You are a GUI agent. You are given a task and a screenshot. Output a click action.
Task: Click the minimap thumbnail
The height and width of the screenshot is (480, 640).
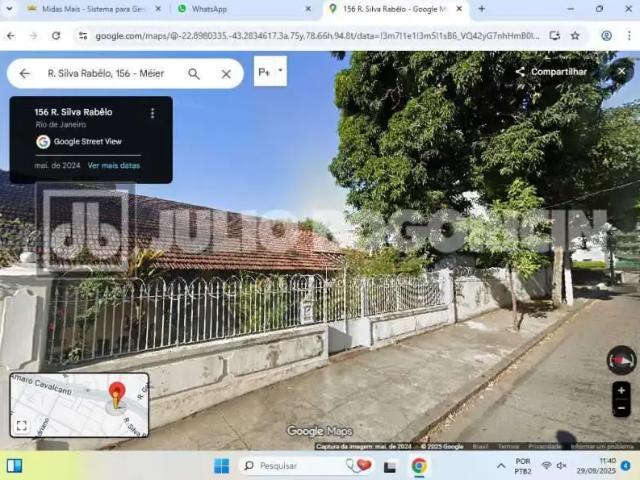point(79,405)
